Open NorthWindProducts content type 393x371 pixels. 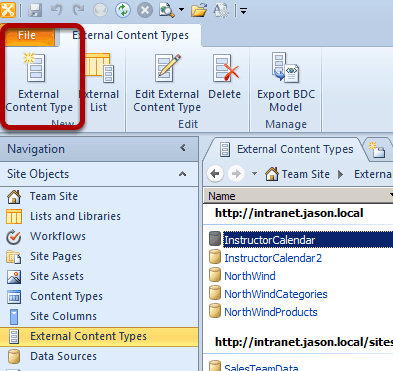click(271, 312)
